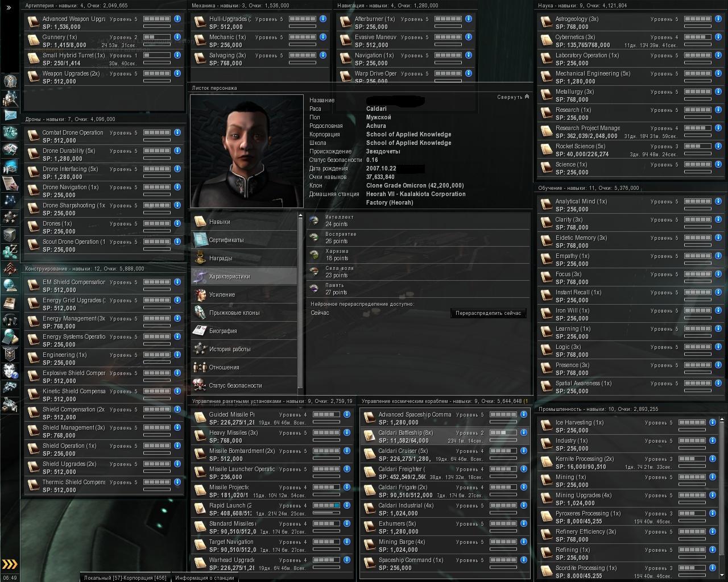
Task: Collapse the character sheet via Свернуть
Action: click(x=513, y=97)
